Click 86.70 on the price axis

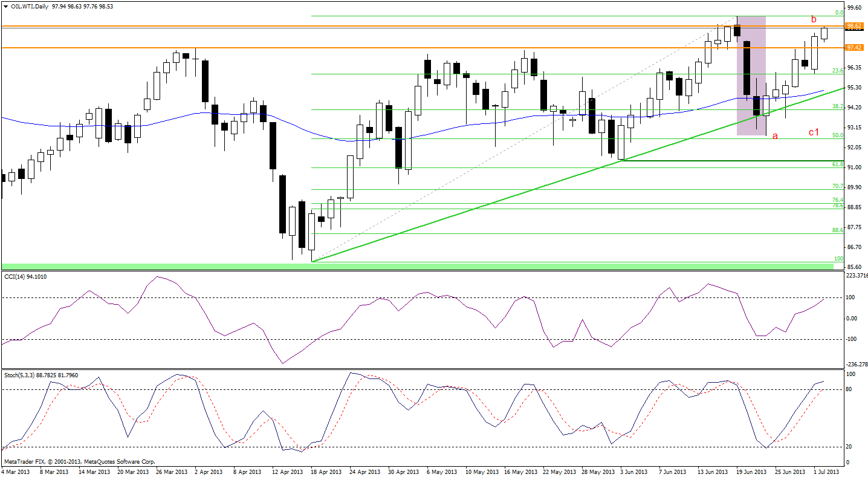[854, 247]
